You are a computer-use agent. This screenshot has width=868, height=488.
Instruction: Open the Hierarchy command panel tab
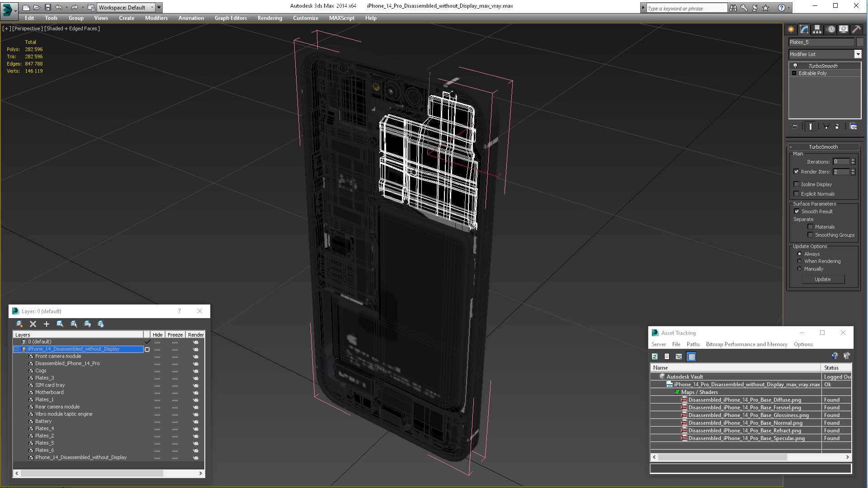pos(817,29)
